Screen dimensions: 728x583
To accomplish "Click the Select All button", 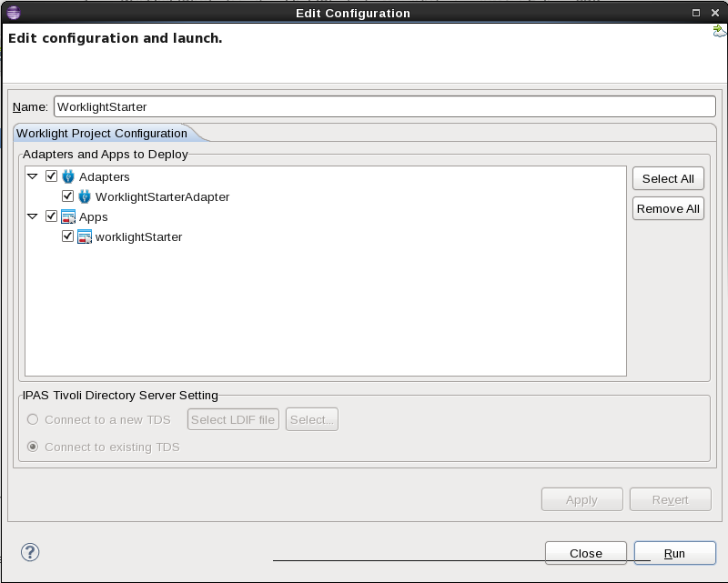I will pos(668,178).
